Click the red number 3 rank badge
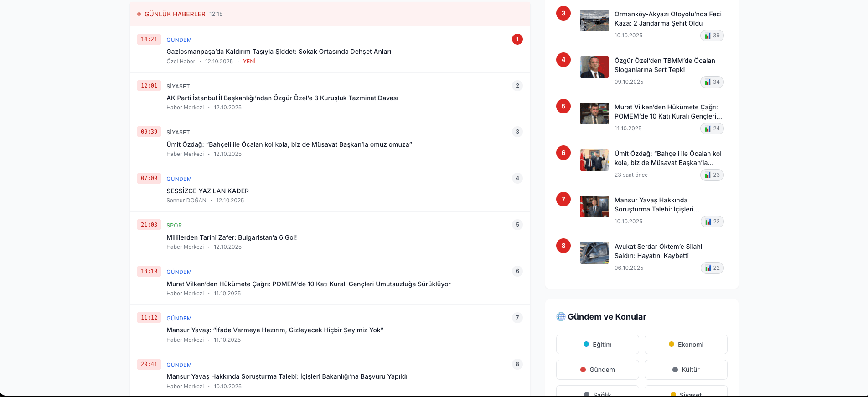The height and width of the screenshot is (397, 868). click(563, 13)
